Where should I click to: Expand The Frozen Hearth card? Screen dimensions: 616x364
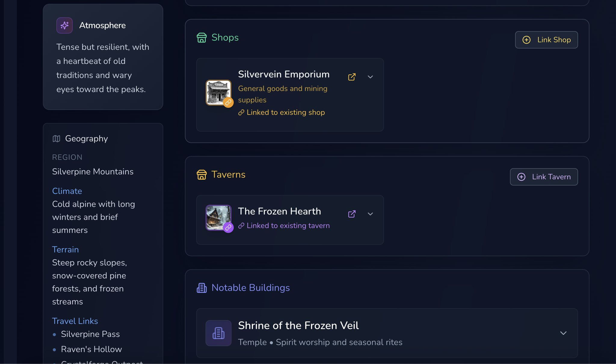tap(370, 214)
